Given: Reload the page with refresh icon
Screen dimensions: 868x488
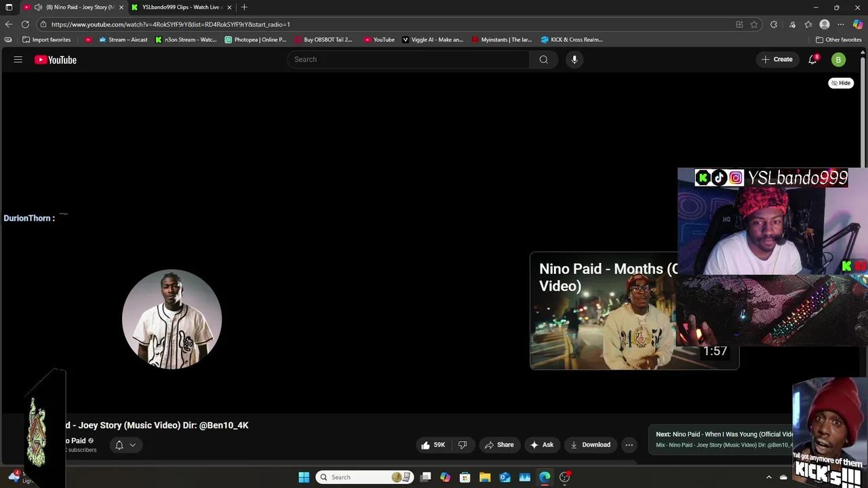Looking at the screenshot, I should pyautogui.click(x=25, y=24).
